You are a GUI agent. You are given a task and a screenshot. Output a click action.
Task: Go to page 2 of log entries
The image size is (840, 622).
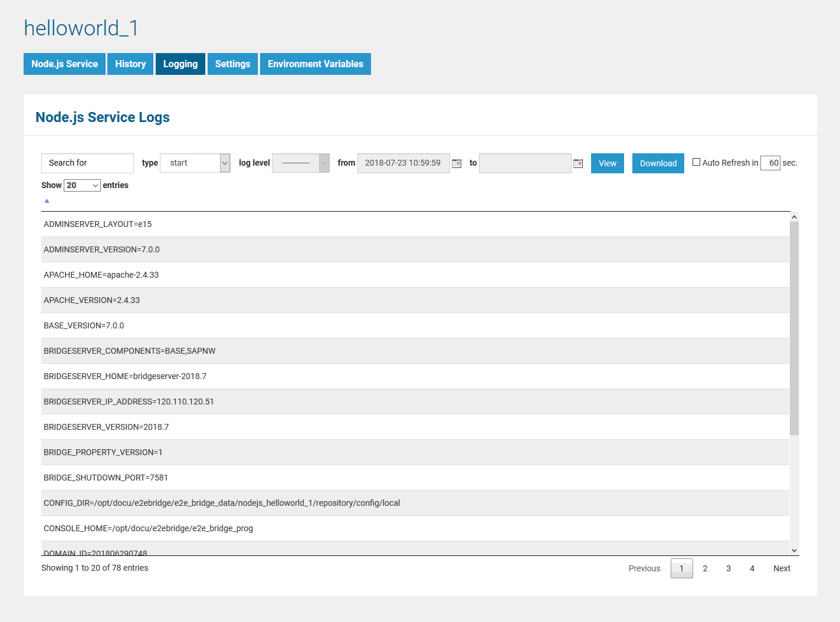[705, 568]
